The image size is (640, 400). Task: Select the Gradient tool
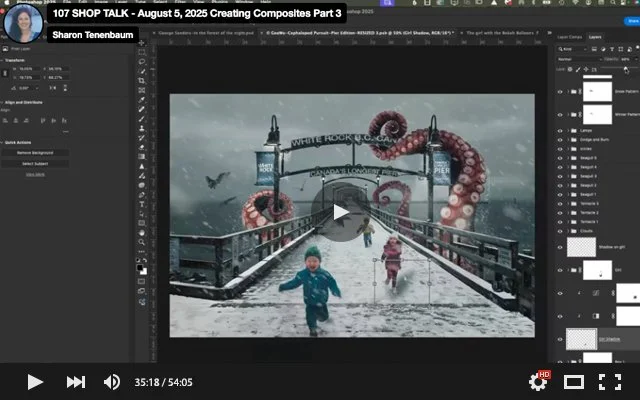point(142,157)
